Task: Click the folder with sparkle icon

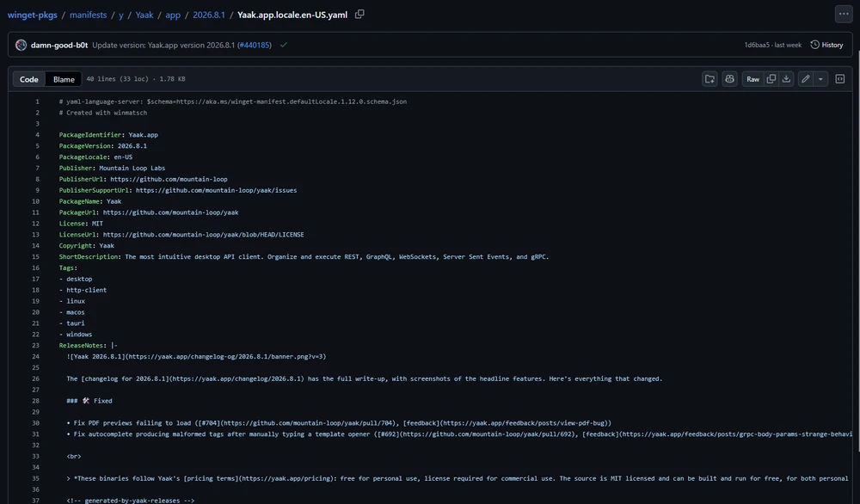Action: 709,79
